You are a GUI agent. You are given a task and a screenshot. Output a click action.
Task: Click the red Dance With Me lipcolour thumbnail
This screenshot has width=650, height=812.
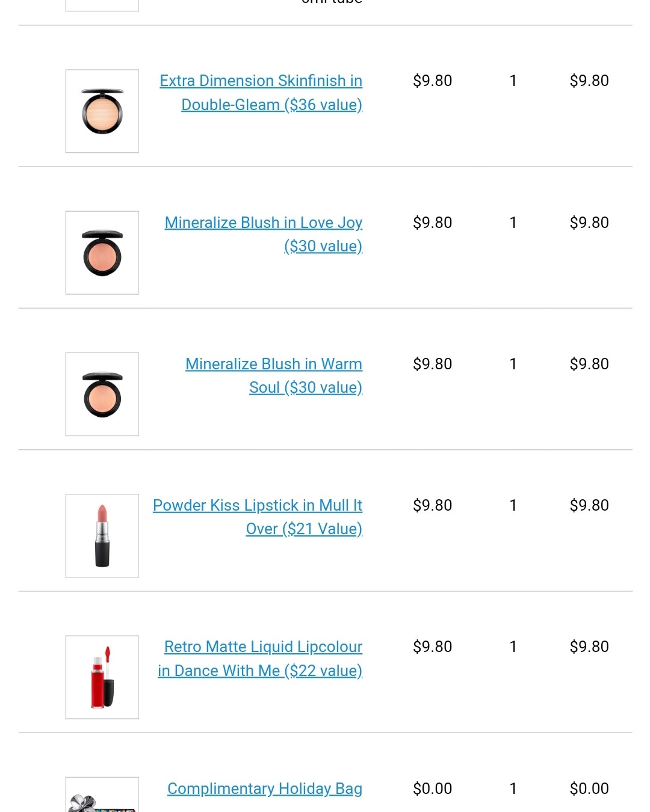point(102,677)
